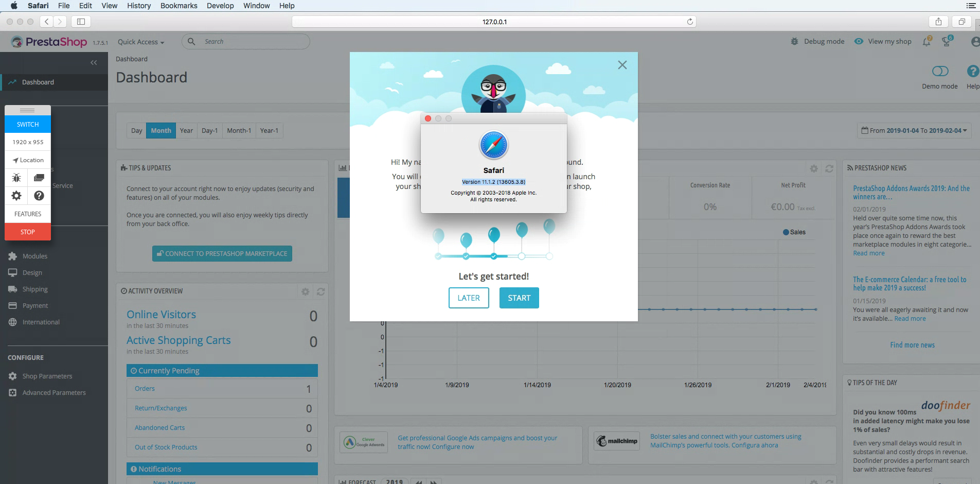This screenshot has width=980, height=484.
Task: Open the date range picker dropdown
Action: coord(914,130)
